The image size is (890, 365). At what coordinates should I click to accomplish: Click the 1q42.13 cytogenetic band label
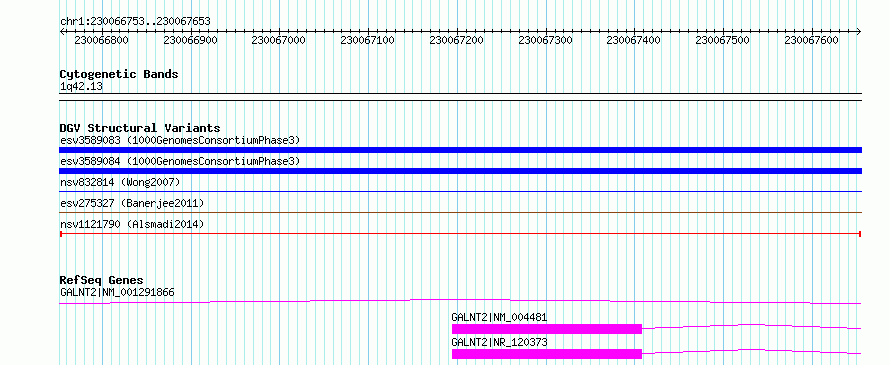(81, 86)
